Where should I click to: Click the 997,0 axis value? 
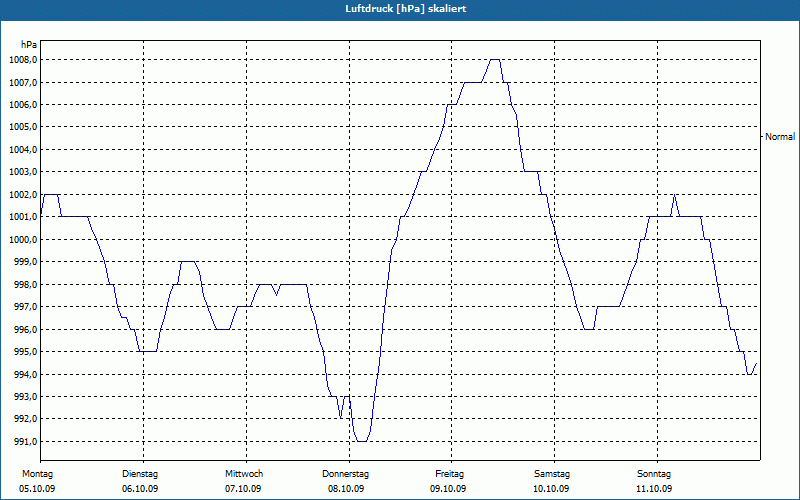tap(25, 307)
